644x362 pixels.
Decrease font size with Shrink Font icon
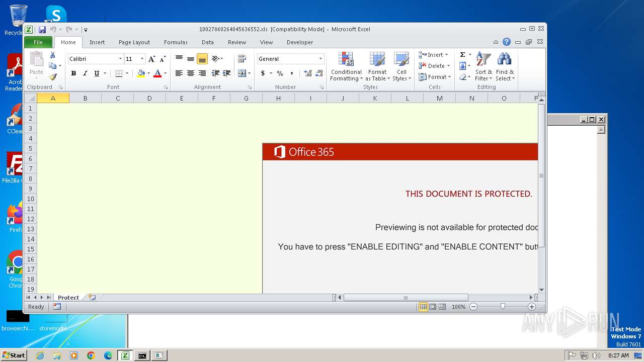[163, 59]
